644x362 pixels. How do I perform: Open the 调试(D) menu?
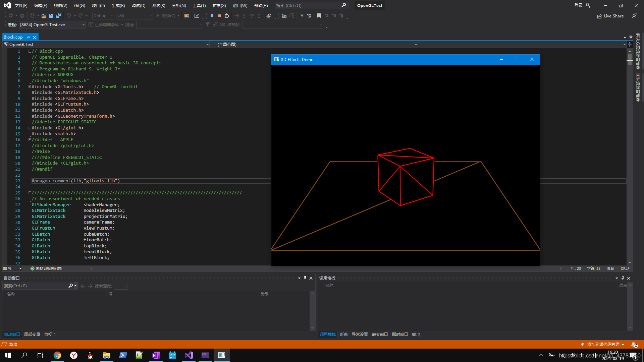[x=139, y=5]
